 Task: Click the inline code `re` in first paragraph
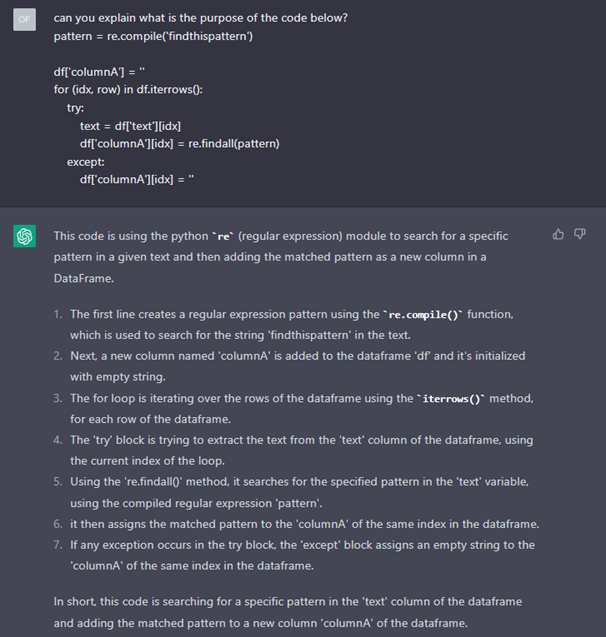(223, 236)
